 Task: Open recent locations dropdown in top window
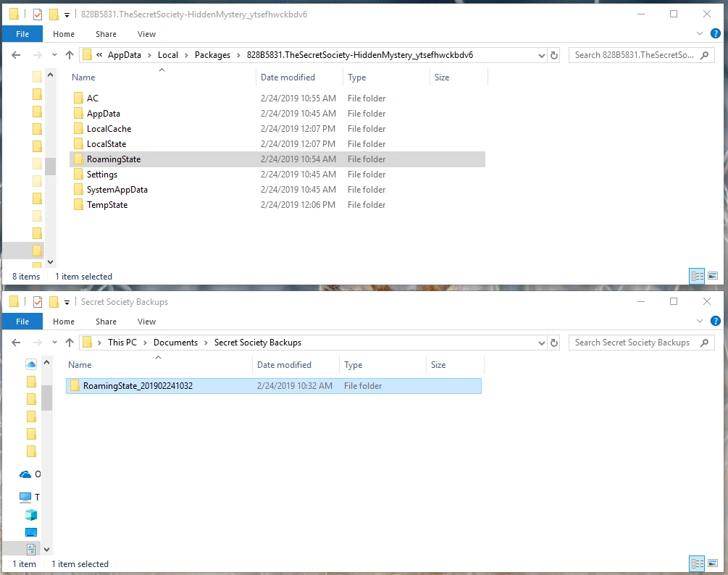(54, 55)
